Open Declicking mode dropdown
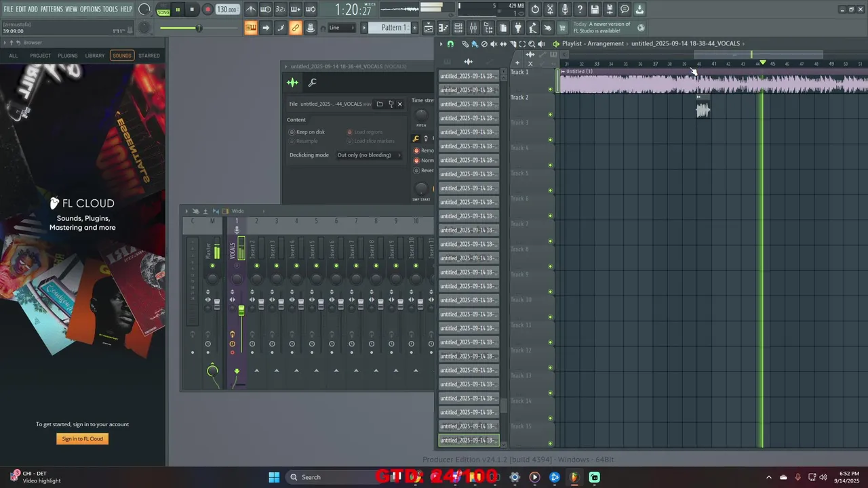 (368, 155)
